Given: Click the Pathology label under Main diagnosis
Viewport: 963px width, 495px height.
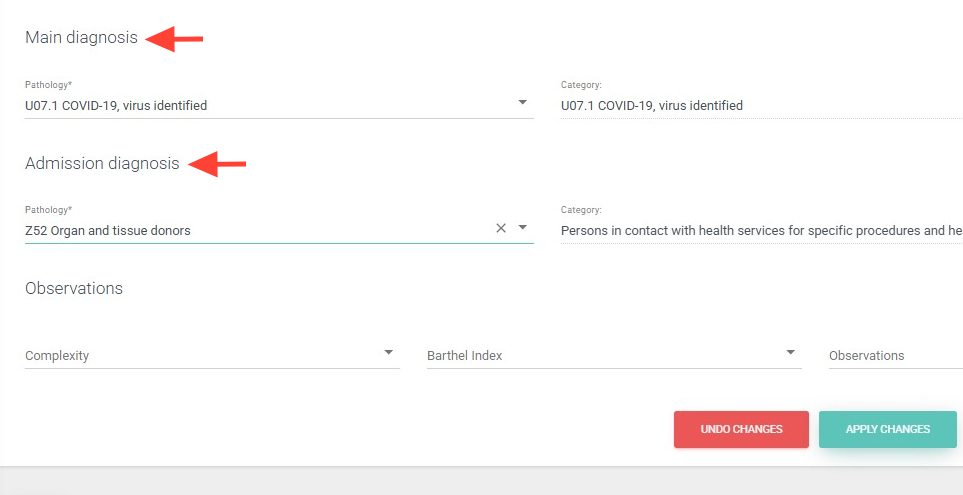Looking at the screenshot, I should click(x=48, y=85).
